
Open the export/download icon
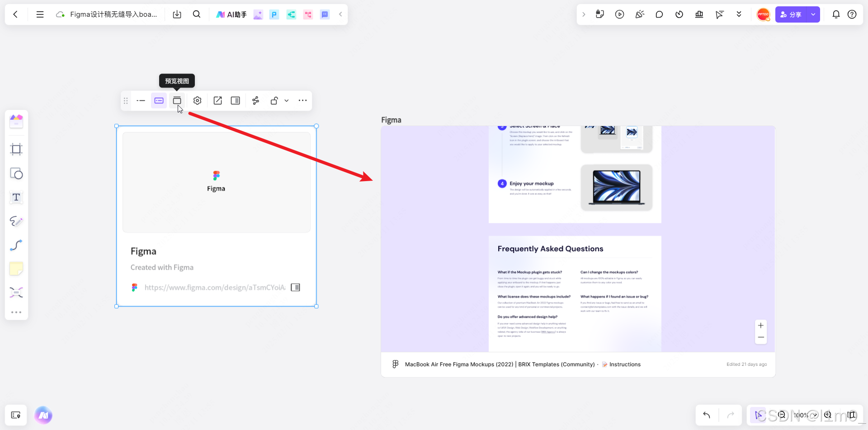[177, 14]
